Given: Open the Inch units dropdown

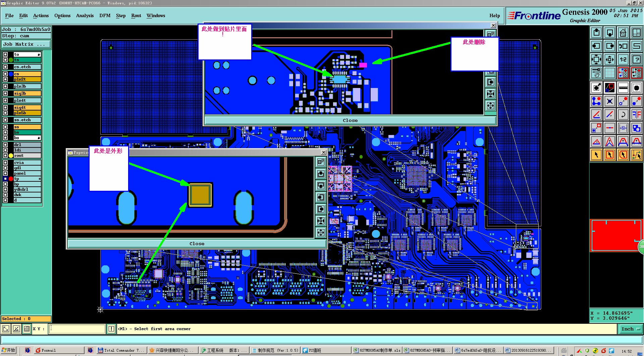Looking at the screenshot, I should pos(630,329).
